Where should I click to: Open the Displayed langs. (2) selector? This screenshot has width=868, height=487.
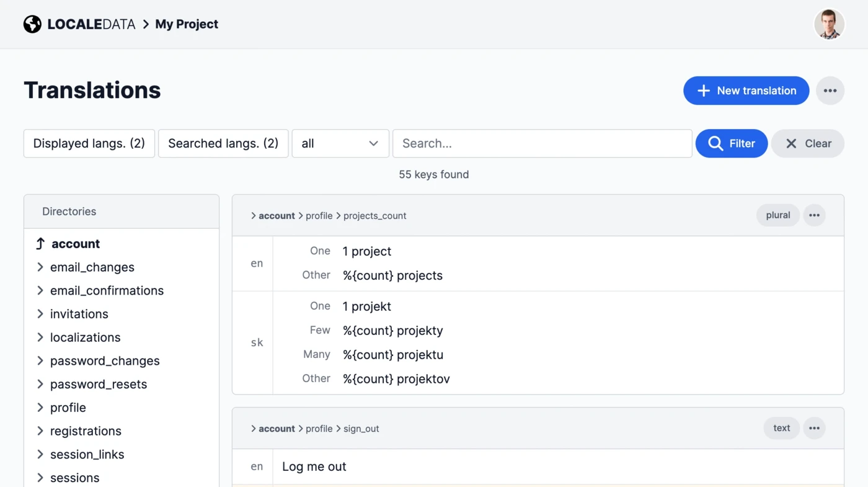point(89,143)
